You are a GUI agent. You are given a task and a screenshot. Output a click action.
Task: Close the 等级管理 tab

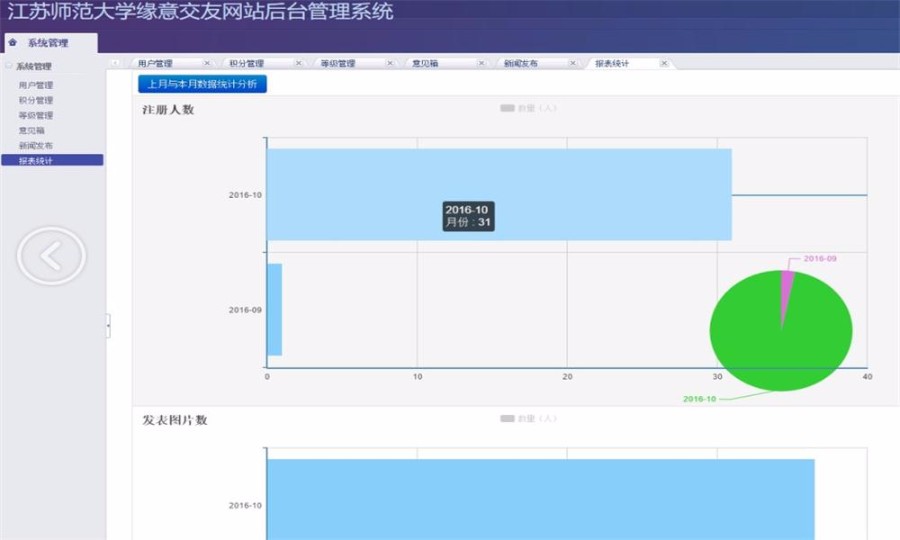point(389,63)
